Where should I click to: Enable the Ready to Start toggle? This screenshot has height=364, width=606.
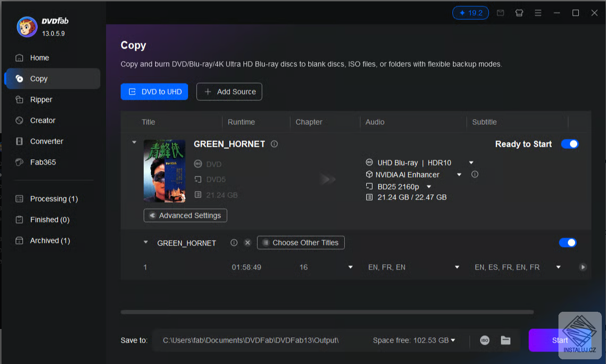[570, 144]
